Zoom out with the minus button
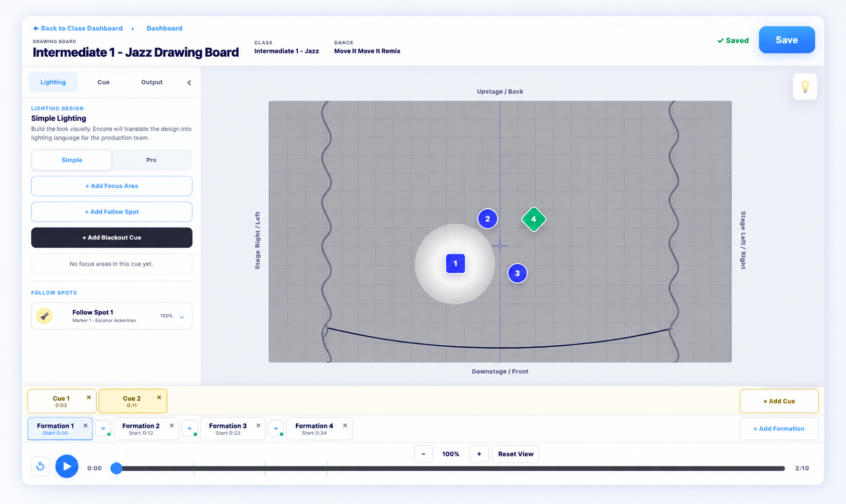This screenshot has width=846, height=504. click(x=423, y=454)
